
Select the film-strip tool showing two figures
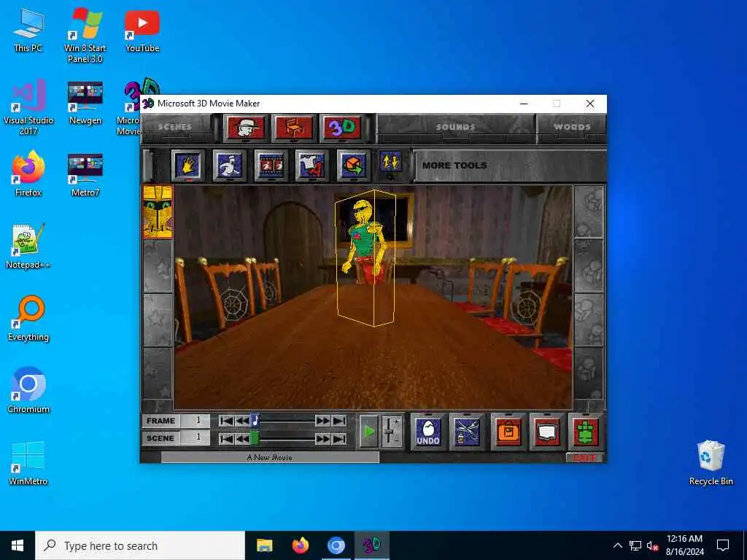coord(271,166)
